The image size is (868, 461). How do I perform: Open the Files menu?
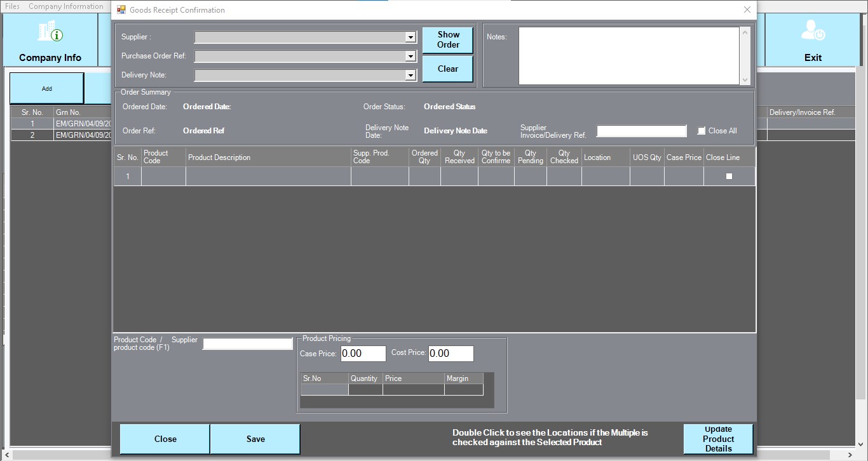(x=12, y=6)
